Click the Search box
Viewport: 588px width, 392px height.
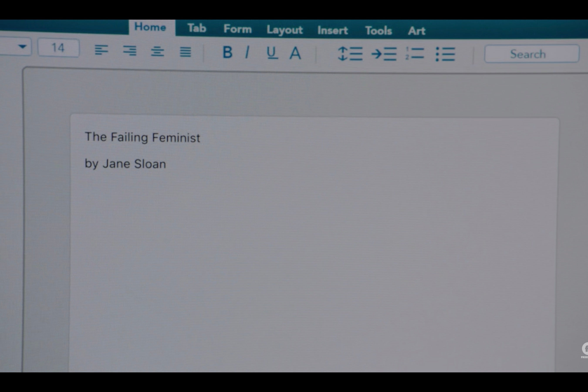point(532,54)
